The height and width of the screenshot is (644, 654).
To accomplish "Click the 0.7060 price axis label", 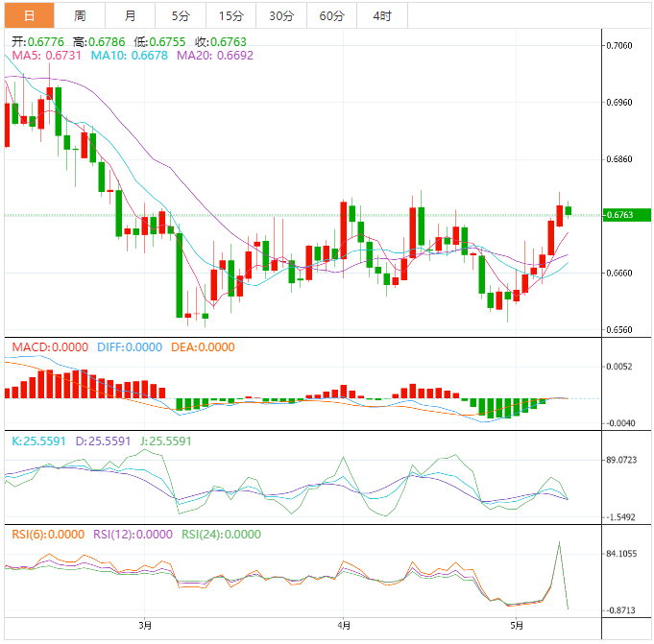I will click(619, 45).
